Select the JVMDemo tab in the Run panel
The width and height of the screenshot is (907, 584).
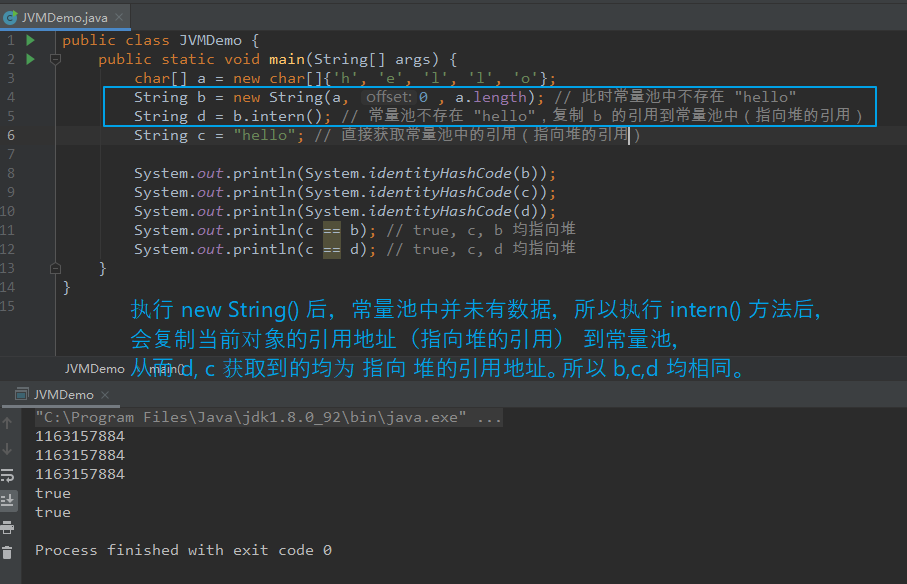(63, 394)
